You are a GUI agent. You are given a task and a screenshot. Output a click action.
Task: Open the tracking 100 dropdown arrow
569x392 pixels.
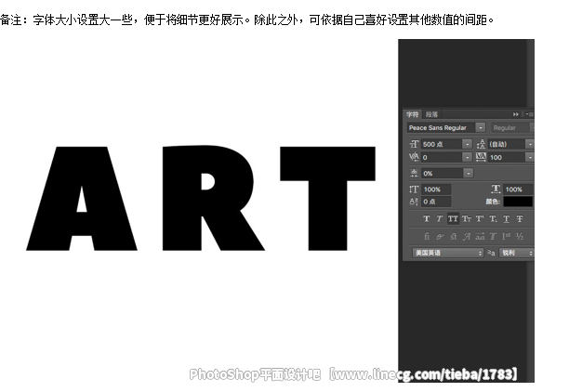530,157
